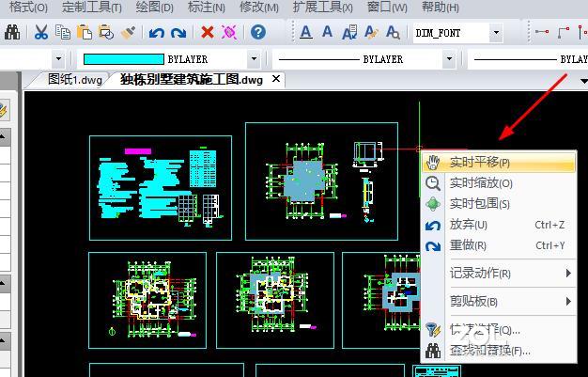Click the magenta Purge icon

click(x=229, y=32)
